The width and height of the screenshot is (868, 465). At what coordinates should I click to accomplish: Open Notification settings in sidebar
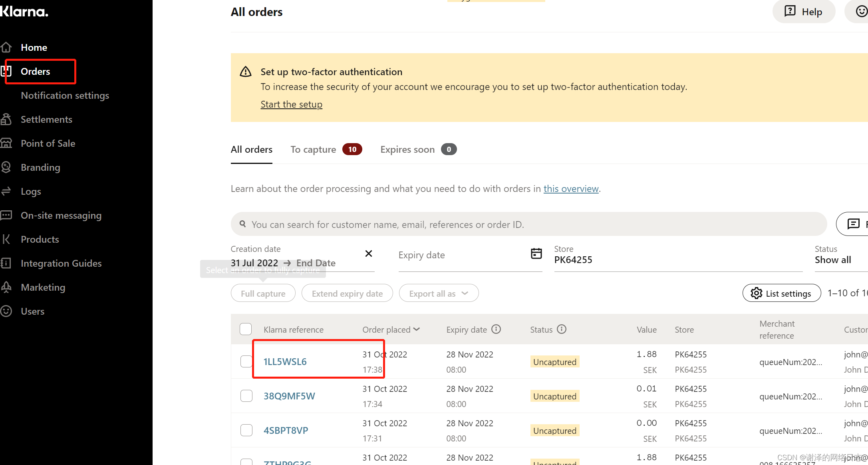(x=65, y=96)
